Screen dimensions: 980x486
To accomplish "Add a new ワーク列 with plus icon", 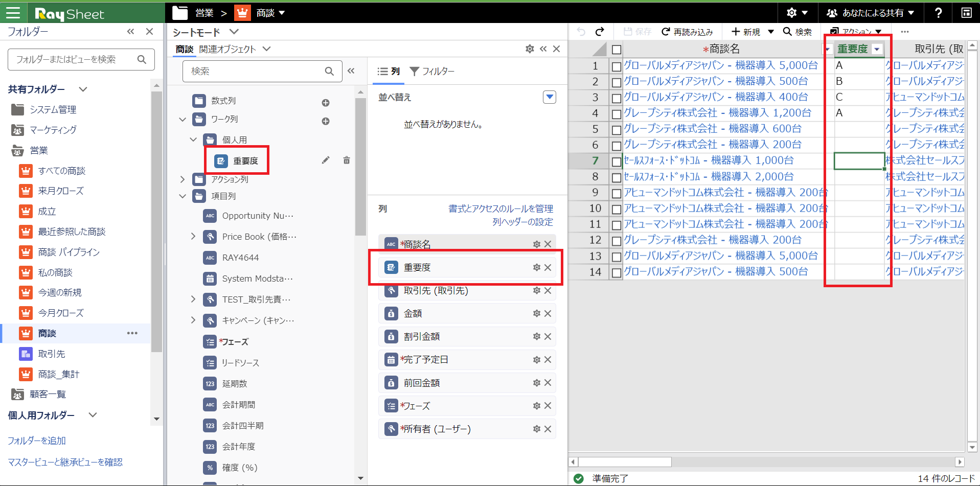I will click(326, 121).
